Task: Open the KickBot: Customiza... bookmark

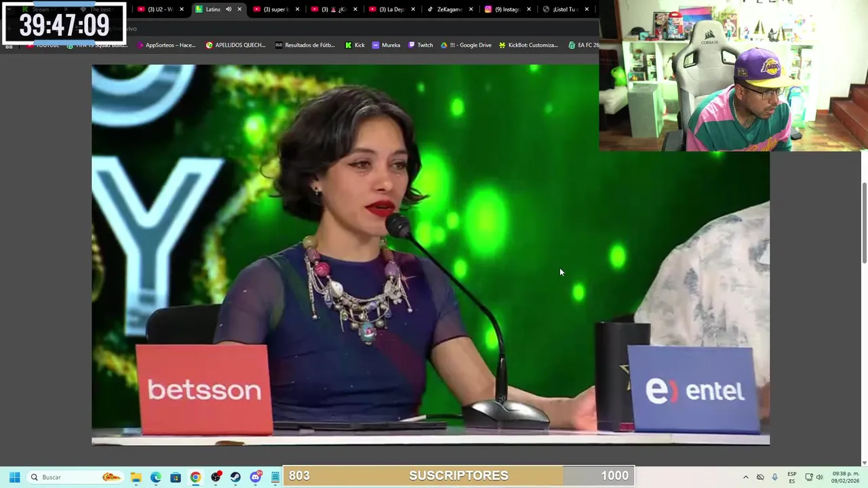Action: click(528, 45)
